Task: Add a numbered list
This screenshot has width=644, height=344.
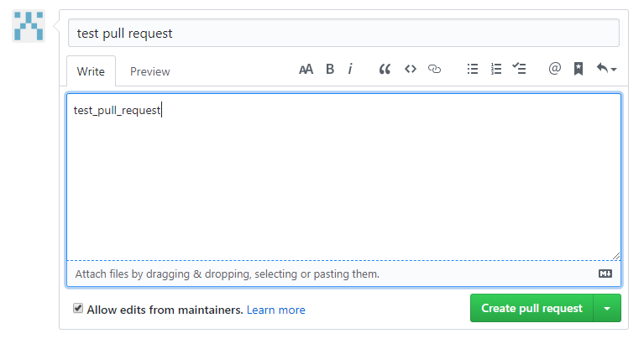Action: 496,69
